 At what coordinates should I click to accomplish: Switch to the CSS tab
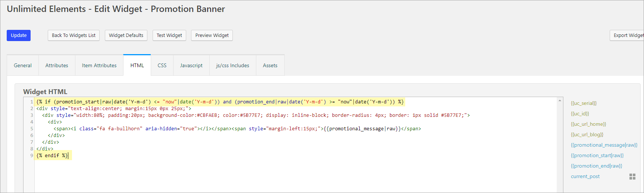tap(162, 65)
